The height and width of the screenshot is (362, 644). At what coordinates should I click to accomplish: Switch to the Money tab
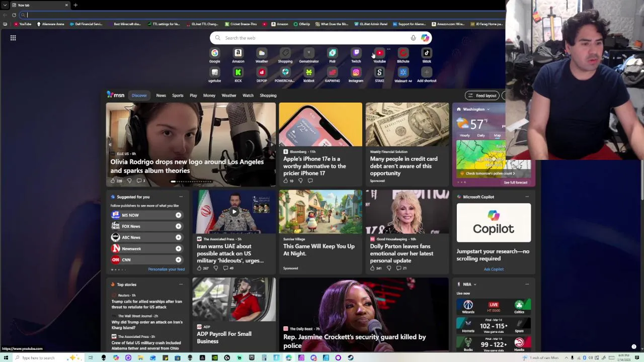(x=209, y=96)
